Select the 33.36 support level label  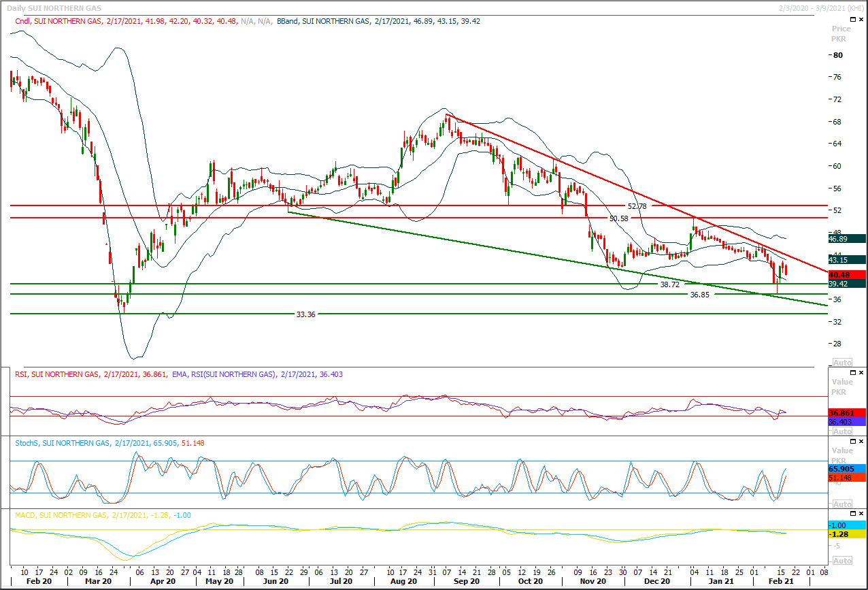[x=306, y=314]
